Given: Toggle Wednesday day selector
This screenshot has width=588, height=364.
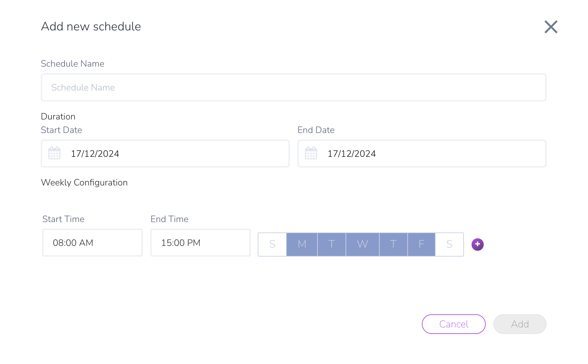Looking at the screenshot, I should click(x=362, y=245).
